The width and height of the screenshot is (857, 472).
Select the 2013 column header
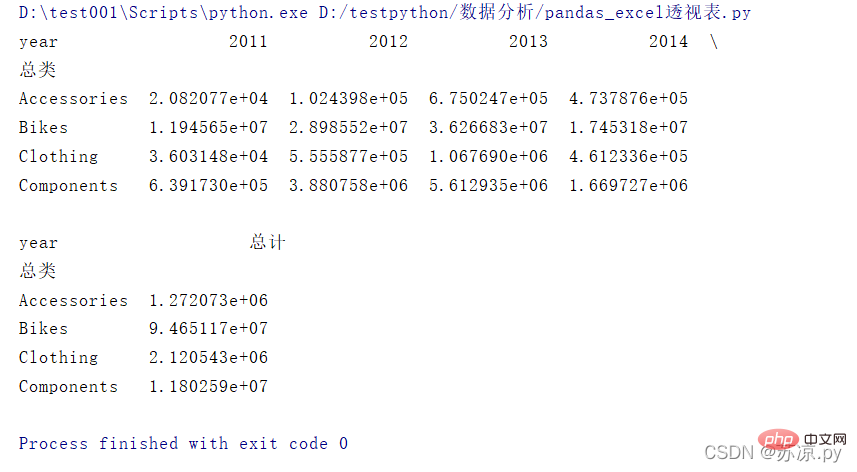[x=528, y=42]
